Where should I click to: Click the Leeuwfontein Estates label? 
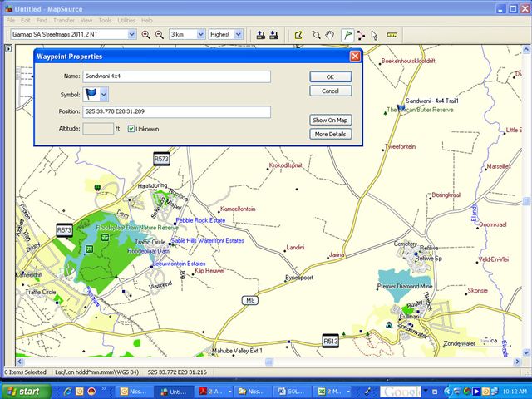[180, 264]
